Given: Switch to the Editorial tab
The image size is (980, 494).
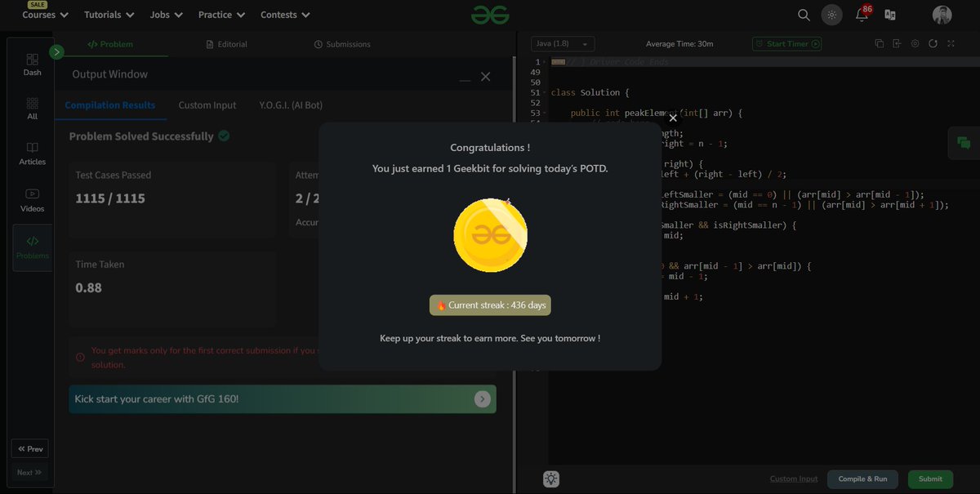Looking at the screenshot, I should 227,44.
